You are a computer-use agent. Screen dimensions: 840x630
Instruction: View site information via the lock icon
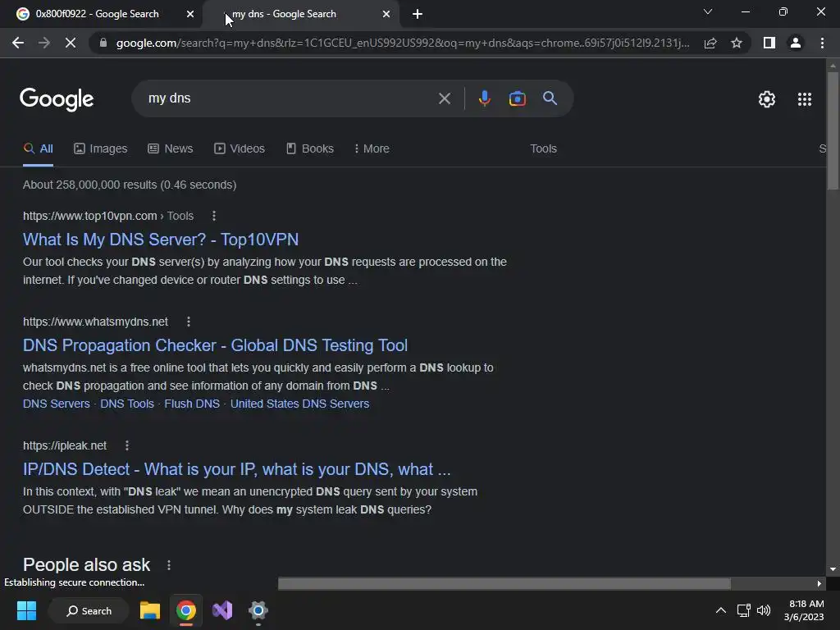pos(103,43)
